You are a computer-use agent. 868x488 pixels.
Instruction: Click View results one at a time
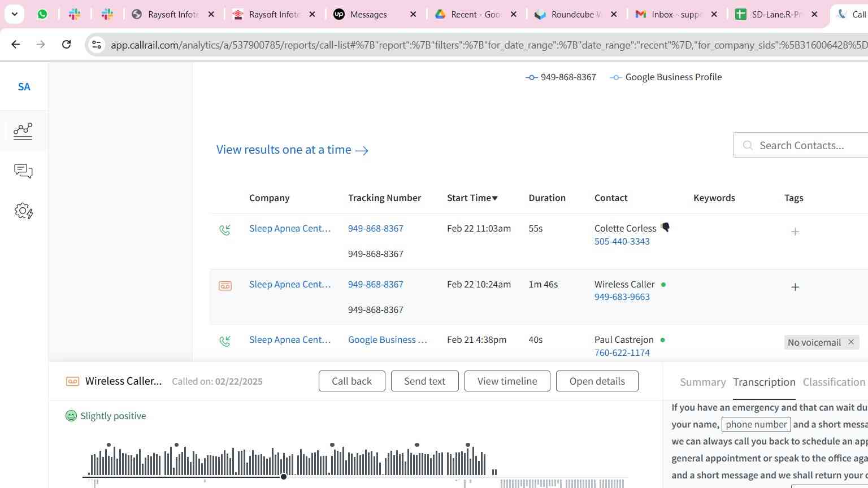tap(292, 150)
